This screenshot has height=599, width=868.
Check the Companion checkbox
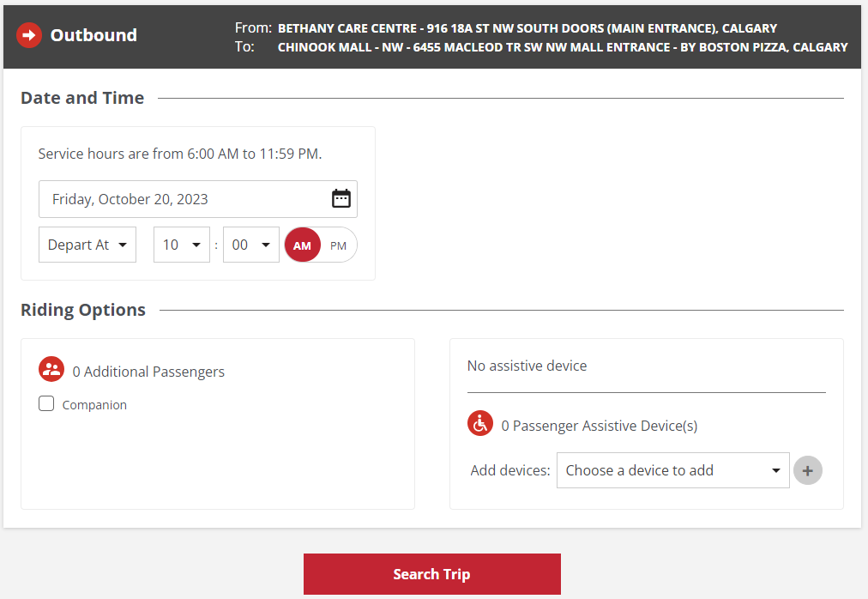46,404
